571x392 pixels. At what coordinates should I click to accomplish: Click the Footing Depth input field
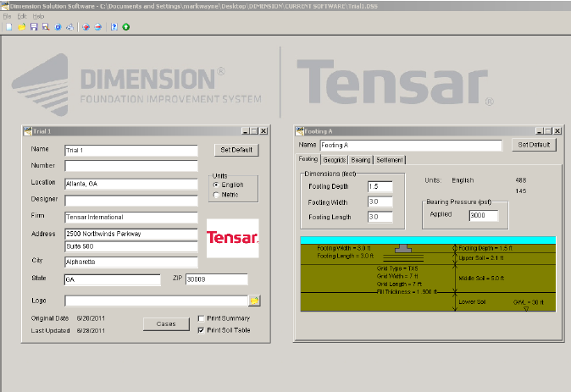380,186
